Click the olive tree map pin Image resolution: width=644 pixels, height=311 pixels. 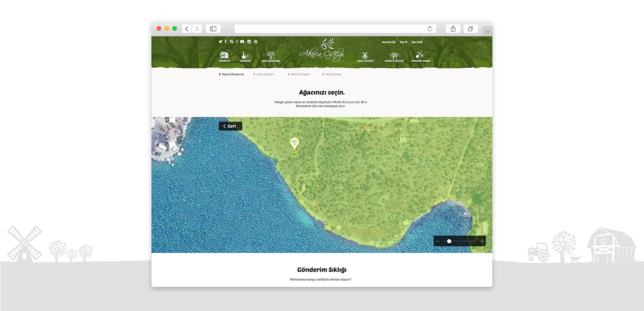tap(294, 143)
